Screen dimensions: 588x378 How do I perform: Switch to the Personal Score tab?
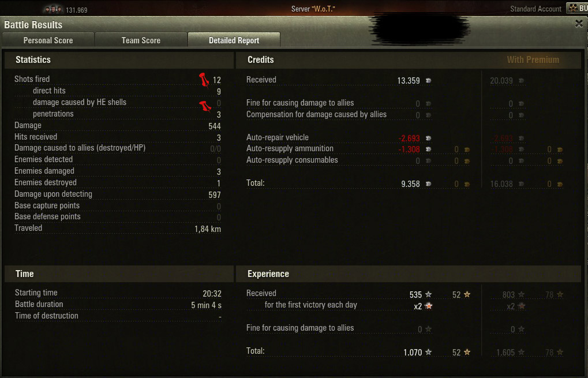[x=48, y=40]
